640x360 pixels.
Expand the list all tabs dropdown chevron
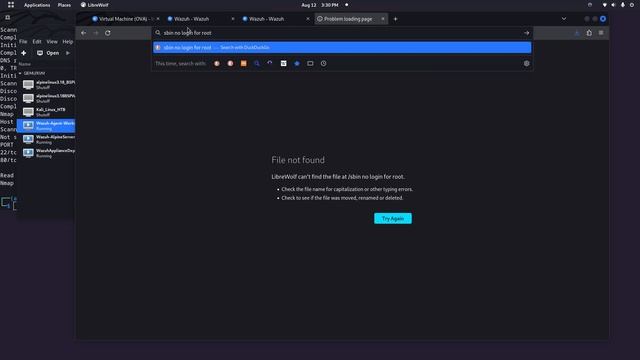pos(564,19)
